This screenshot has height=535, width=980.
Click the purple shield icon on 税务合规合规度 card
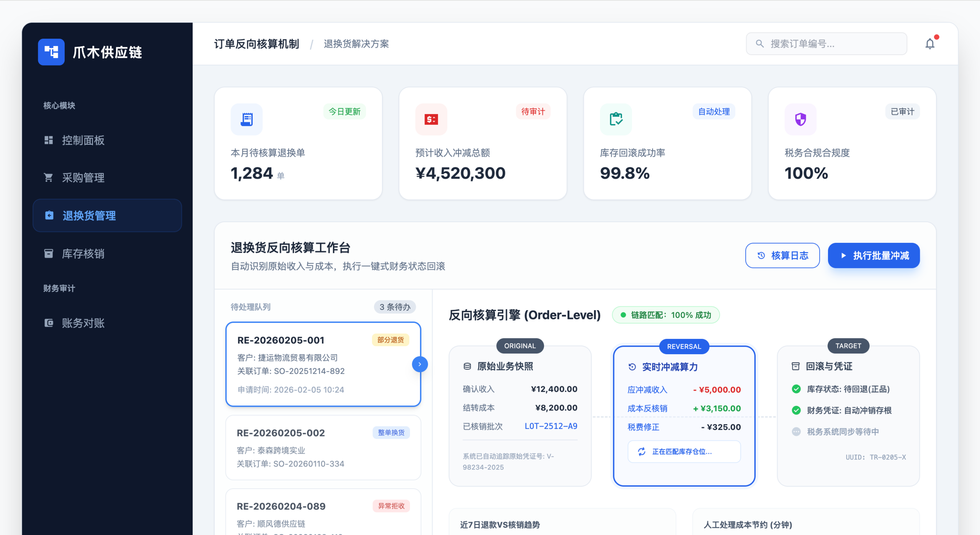point(800,119)
